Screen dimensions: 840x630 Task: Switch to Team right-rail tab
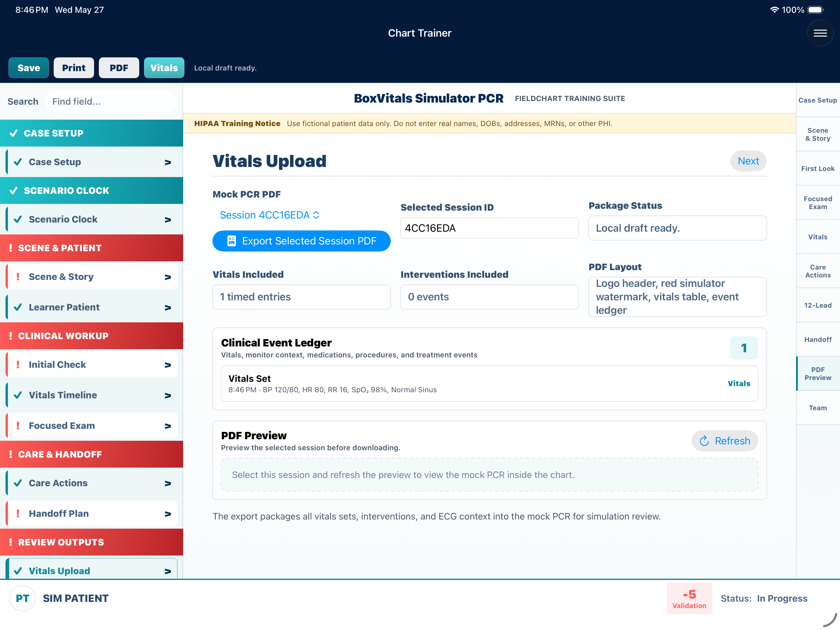[x=818, y=407]
